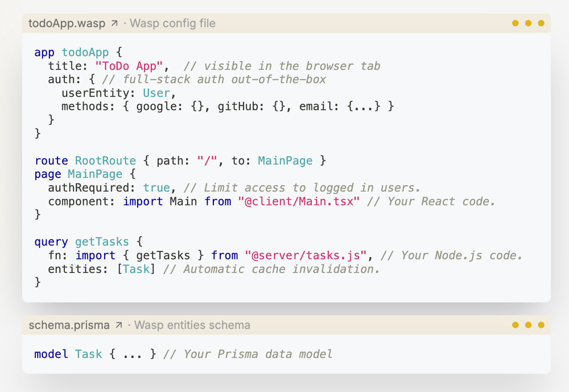Click the 'RootRoute' identifier
Screen dimensions: 569x392
click(x=106, y=161)
